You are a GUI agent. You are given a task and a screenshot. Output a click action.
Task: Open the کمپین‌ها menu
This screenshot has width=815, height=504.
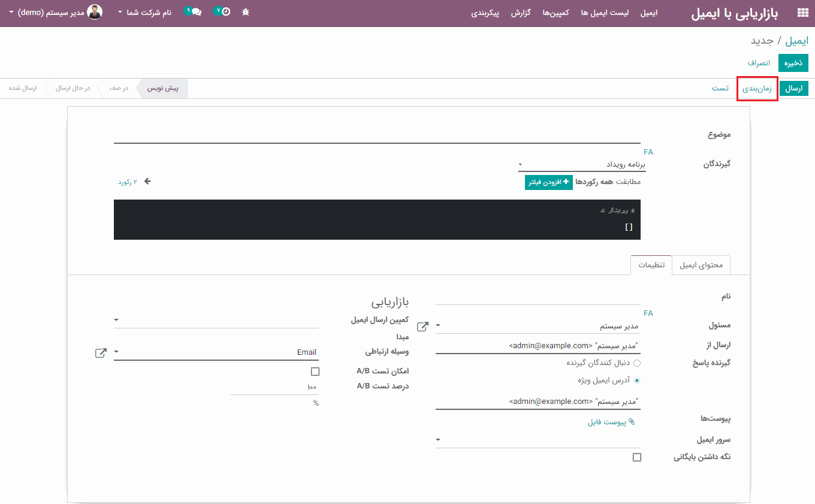tap(556, 13)
